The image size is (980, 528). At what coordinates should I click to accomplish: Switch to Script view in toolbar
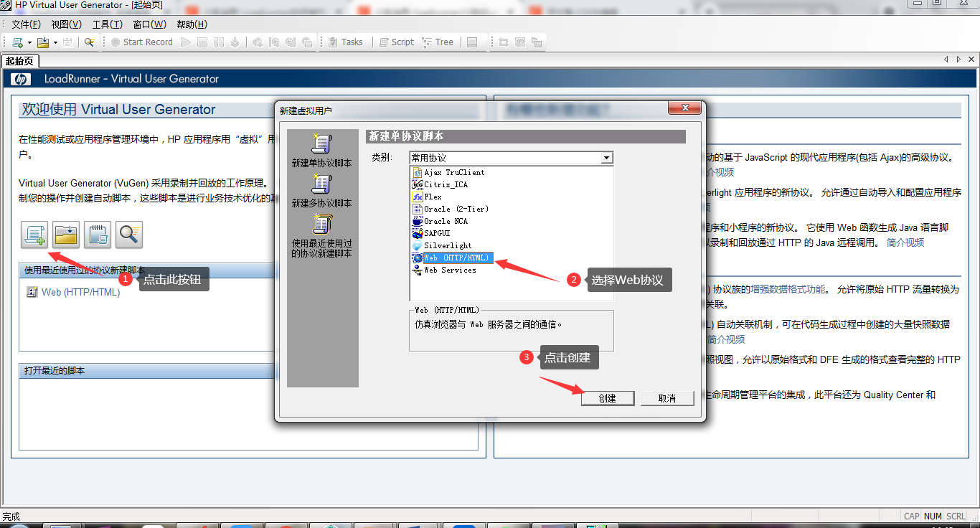tap(397, 42)
